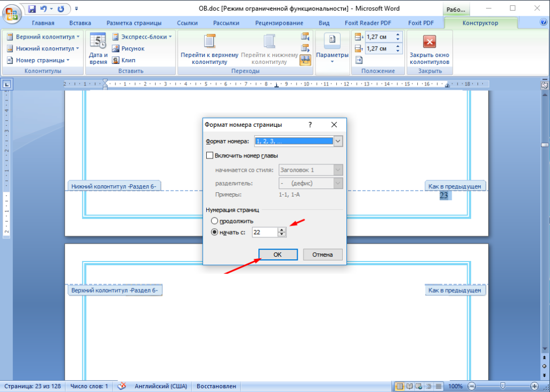Click proofing errors status icon

click(x=122, y=386)
